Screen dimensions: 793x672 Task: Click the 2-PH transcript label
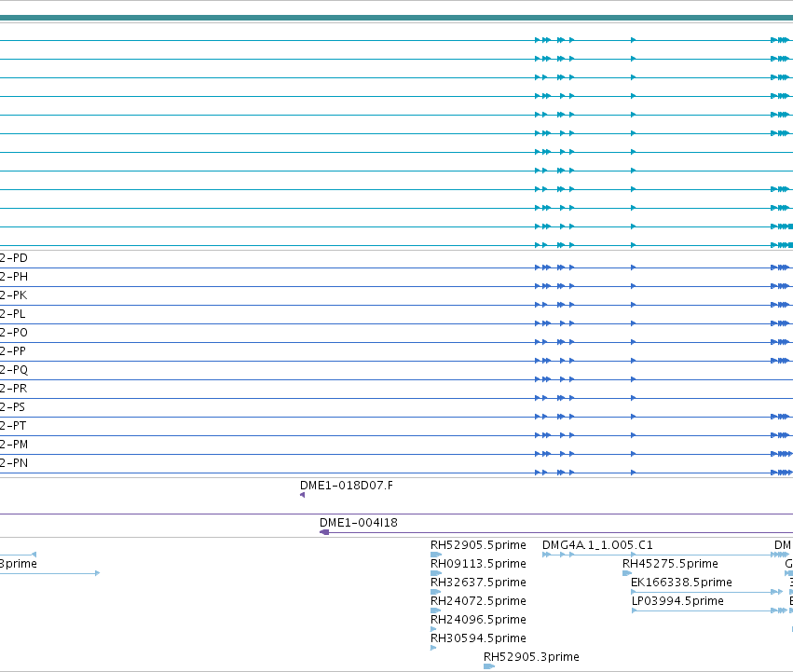click(x=14, y=277)
